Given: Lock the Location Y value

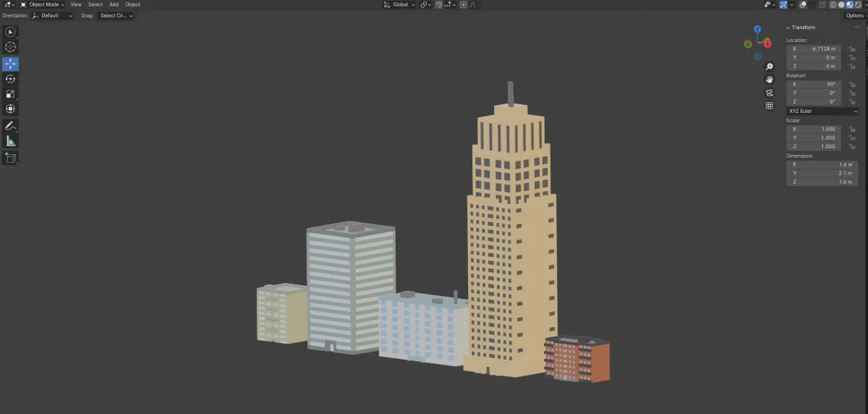Looking at the screenshot, I should point(853,57).
